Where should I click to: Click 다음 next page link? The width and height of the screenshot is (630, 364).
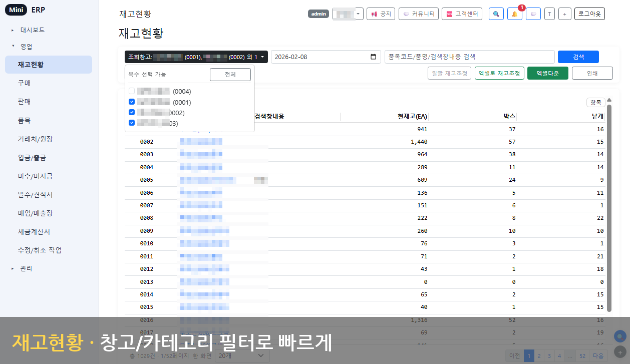(598, 356)
